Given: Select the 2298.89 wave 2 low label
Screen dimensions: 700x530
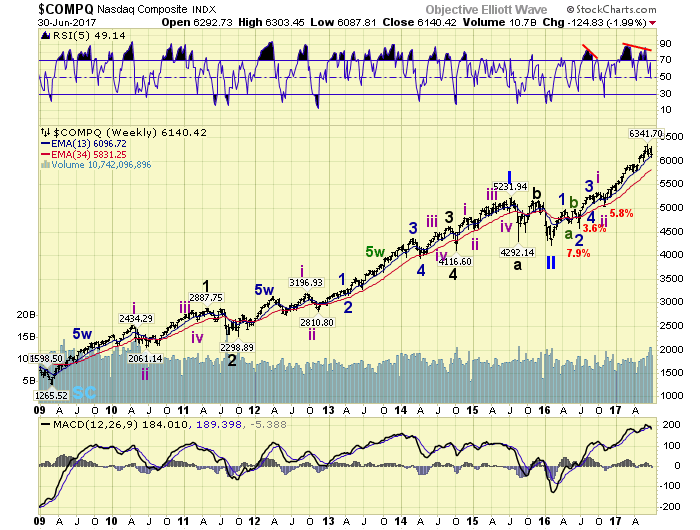Looking at the screenshot, I should coord(237,347).
